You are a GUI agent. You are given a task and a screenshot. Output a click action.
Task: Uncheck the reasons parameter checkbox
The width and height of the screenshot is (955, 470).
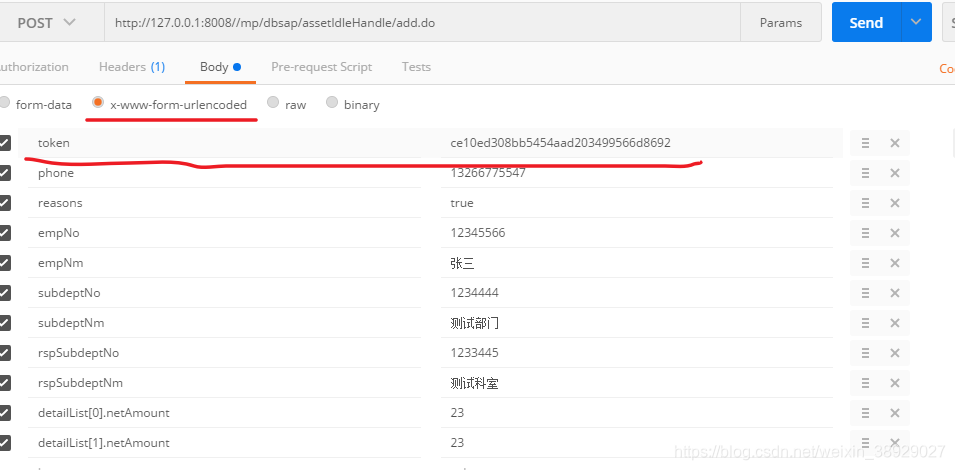point(4,203)
